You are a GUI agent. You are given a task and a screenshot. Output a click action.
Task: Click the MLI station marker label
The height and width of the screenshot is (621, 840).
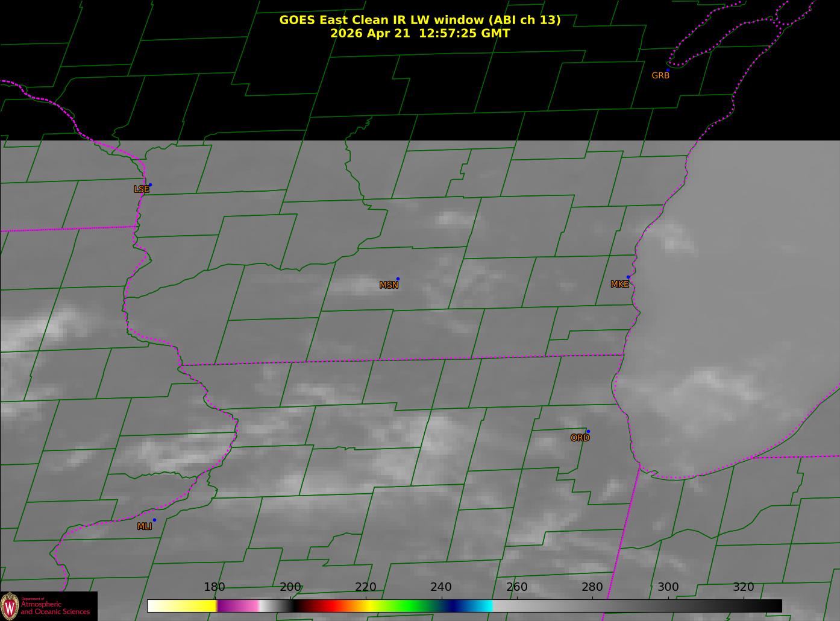coord(144,526)
